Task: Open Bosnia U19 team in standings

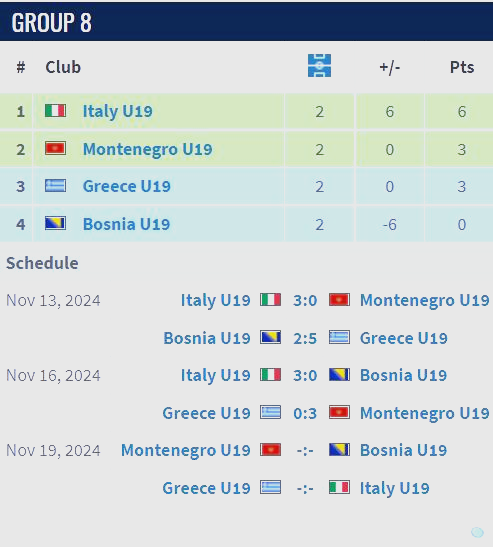Action: coord(126,224)
